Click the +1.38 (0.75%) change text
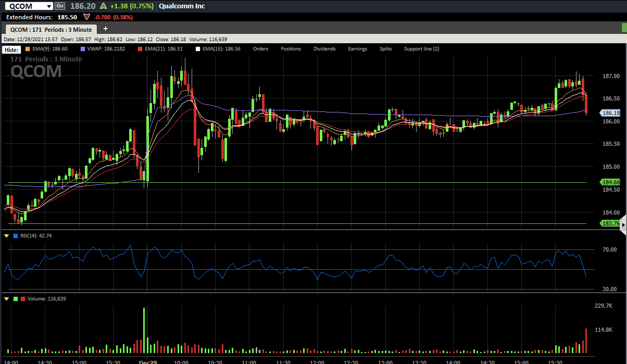Viewport: 627px width, 364px height. 132,6
